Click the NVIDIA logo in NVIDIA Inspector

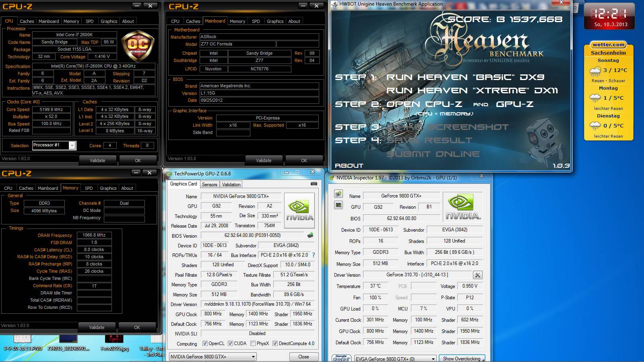click(462, 207)
